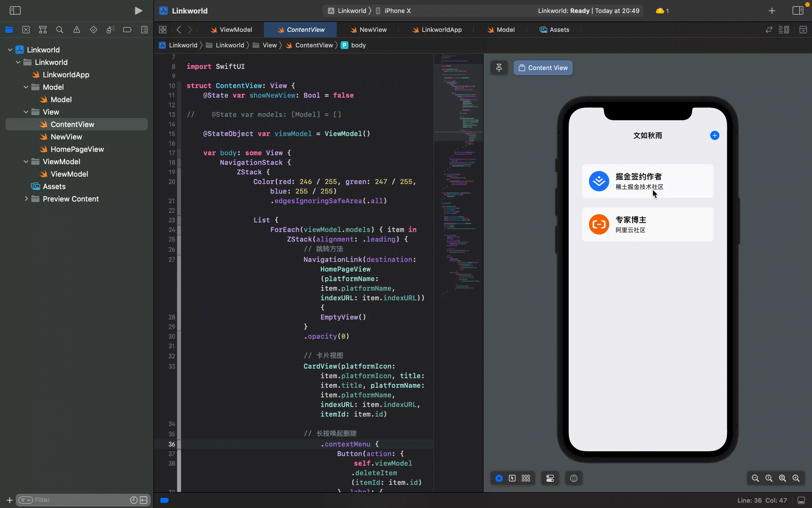Switch to the ViewModel tab
Screen dimensions: 812x508
pos(231,30)
